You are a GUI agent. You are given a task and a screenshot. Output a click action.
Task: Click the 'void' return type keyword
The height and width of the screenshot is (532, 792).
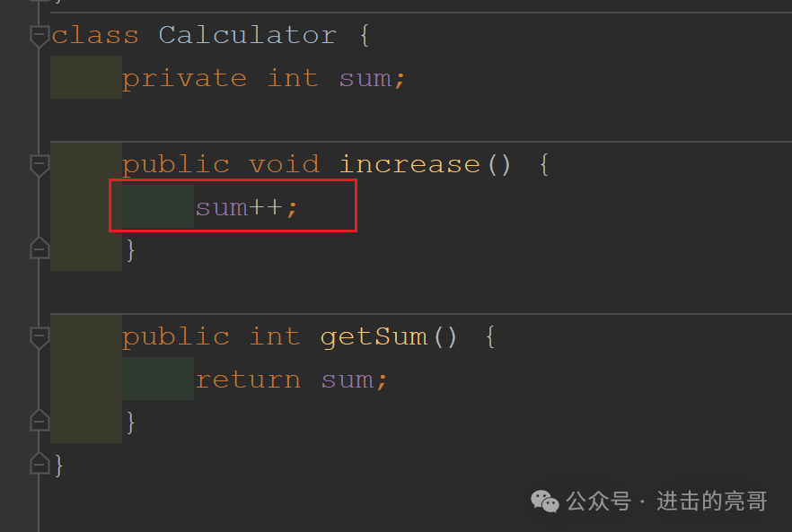[x=284, y=164]
